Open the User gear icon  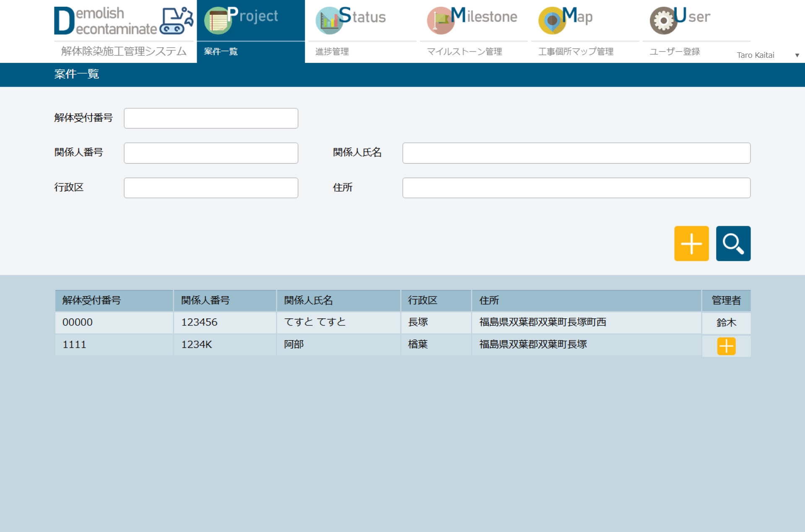(663, 21)
